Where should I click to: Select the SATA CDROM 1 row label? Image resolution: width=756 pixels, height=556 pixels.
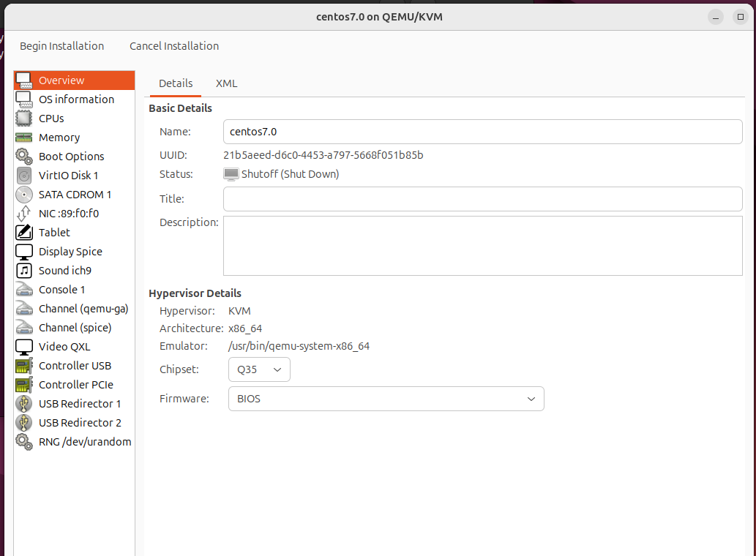point(75,195)
